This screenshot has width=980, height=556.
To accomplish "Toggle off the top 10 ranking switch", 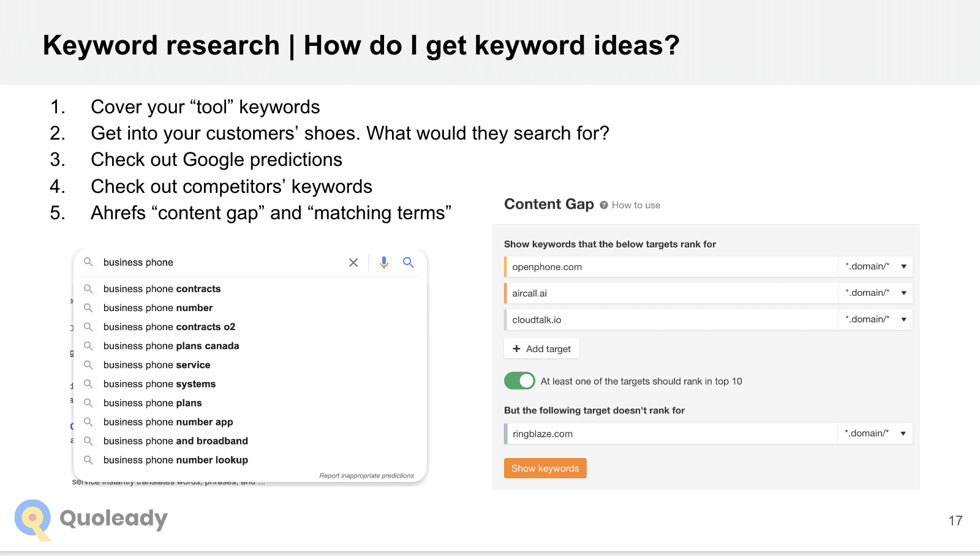I will pyautogui.click(x=519, y=381).
